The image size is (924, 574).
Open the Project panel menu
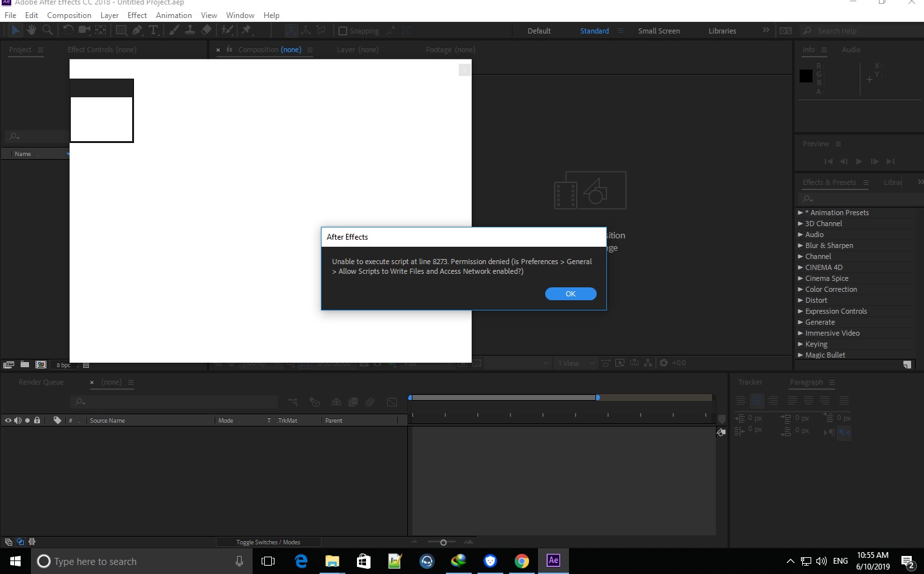click(x=40, y=50)
